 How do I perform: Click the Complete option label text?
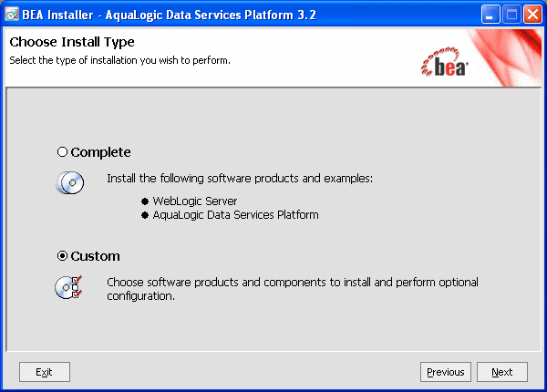(x=100, y=152)
